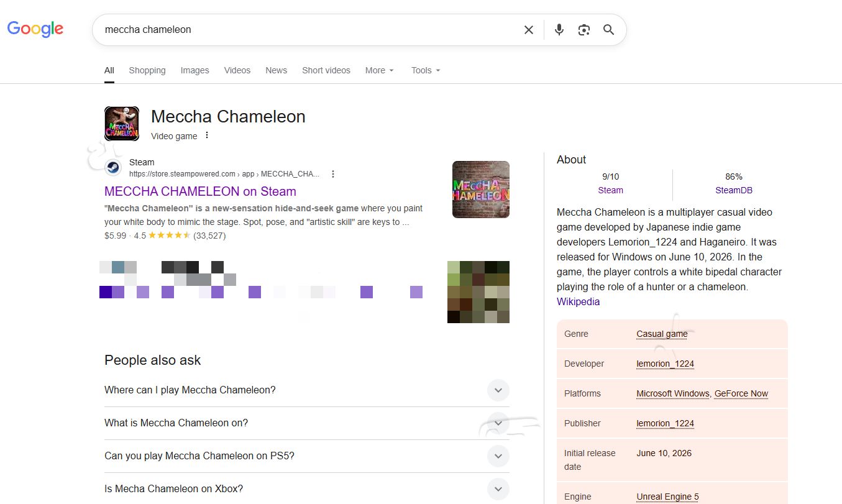Image resolution: width=842 pixels, height=504 pixels.
Task: Click the About heading
Action: point(572,160)
